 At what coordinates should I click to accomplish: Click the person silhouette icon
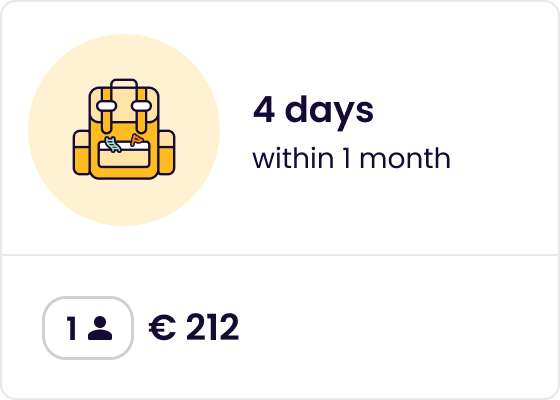click(100, 328)
